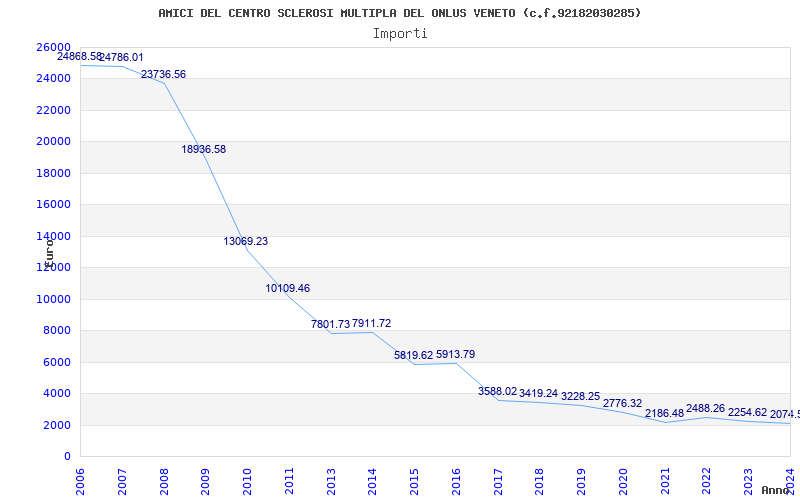
Task: Click the y-axis tick 16000
Action: [x=53, y=205]
